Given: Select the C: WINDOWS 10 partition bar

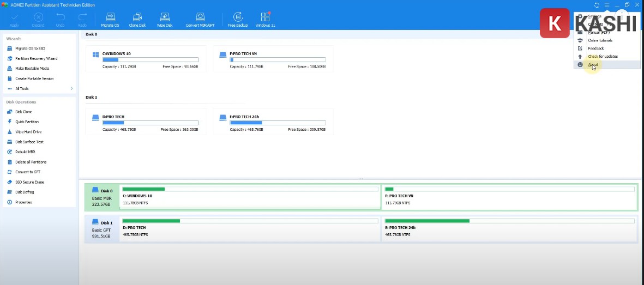Looking at the screenshot, I should point(250,197).
